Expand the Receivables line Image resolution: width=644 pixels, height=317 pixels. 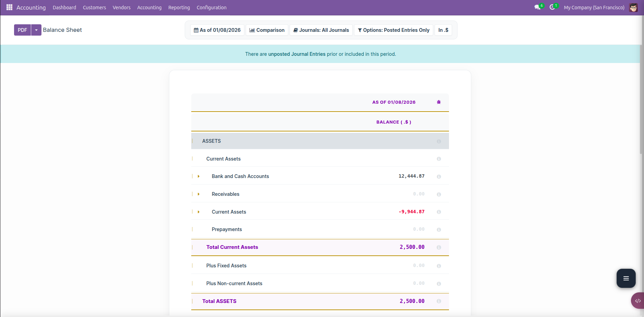point(198,194)
